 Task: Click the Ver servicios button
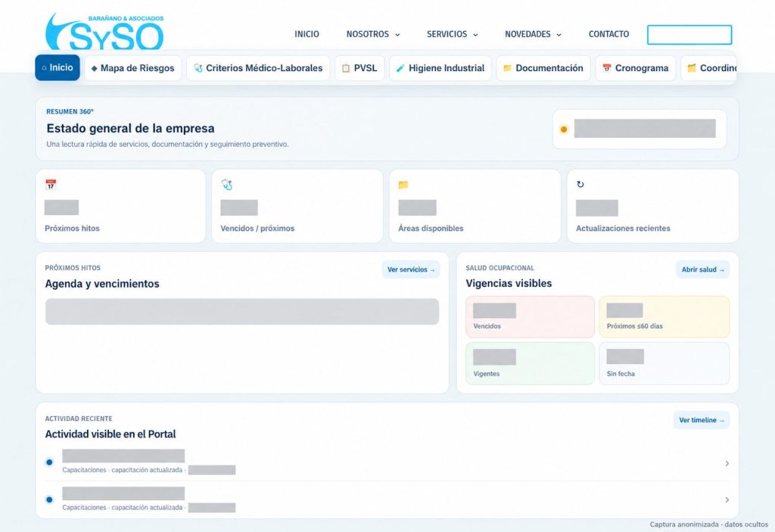click(411, 269)
